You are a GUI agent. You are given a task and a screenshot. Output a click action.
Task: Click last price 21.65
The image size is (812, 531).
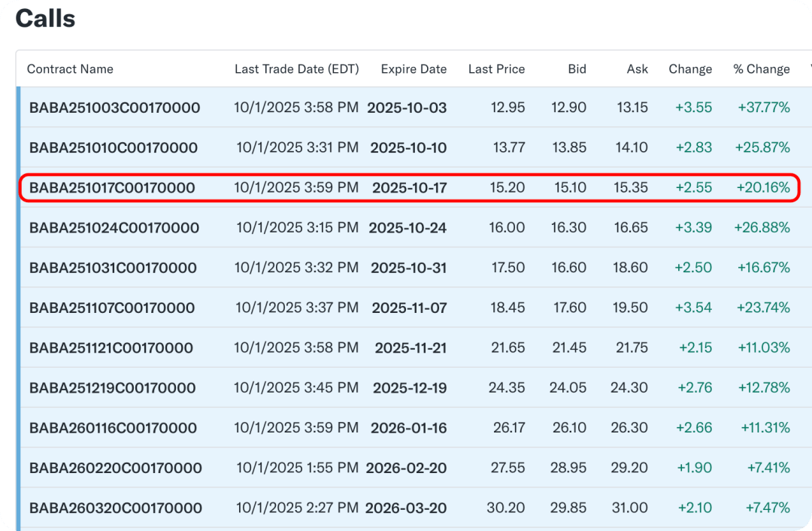click(508, 347)
